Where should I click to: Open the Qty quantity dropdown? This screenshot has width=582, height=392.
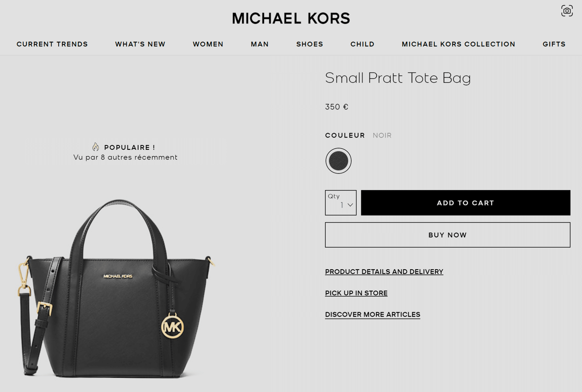click(340, 203)
